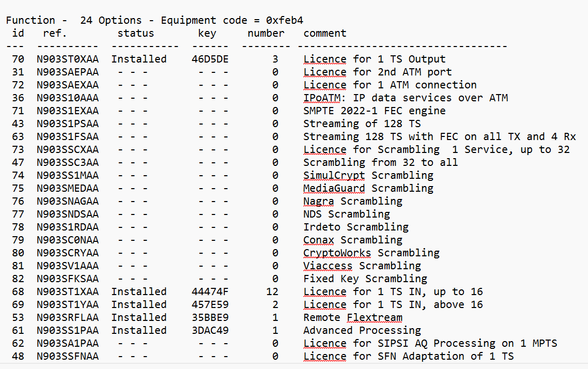Viewport: 588px width, 369px height.
Task: Click the 'status' column header
Action: [136, 34]
